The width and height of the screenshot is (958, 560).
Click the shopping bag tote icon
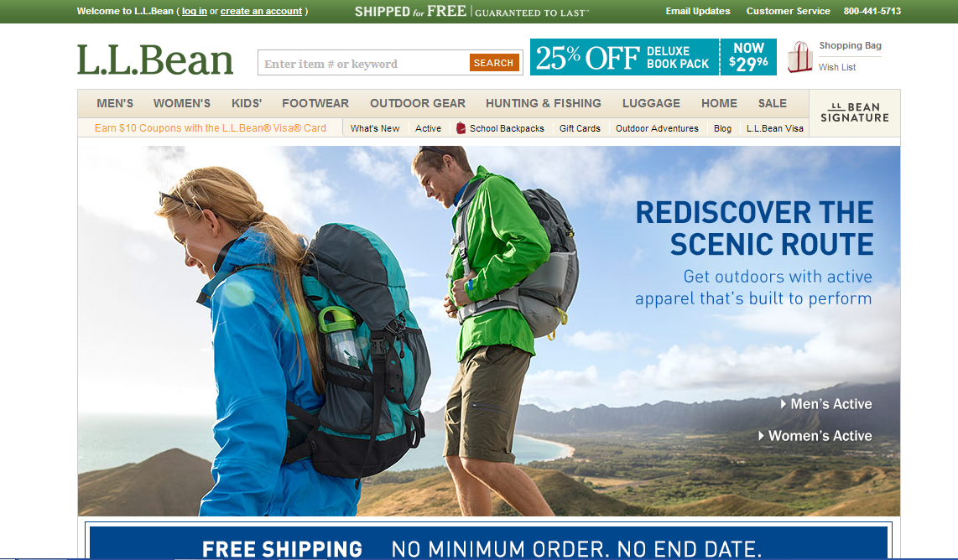click(799, 57)
